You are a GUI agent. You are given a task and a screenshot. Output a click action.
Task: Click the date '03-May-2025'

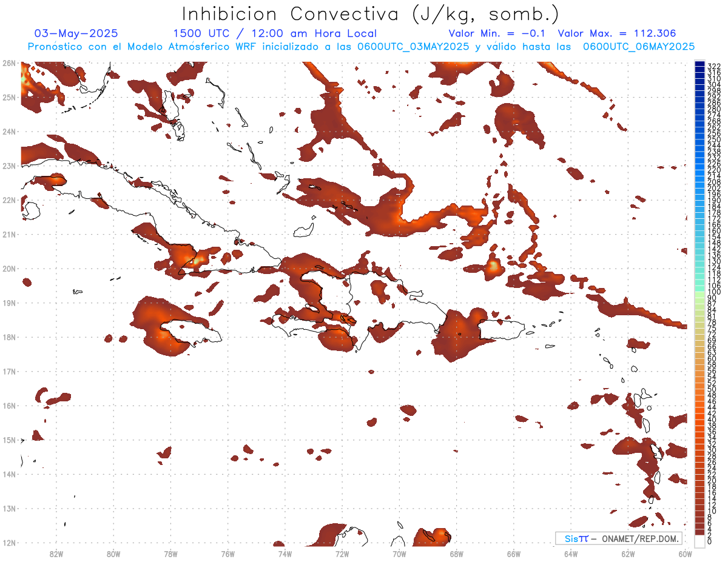click(76, 34)
